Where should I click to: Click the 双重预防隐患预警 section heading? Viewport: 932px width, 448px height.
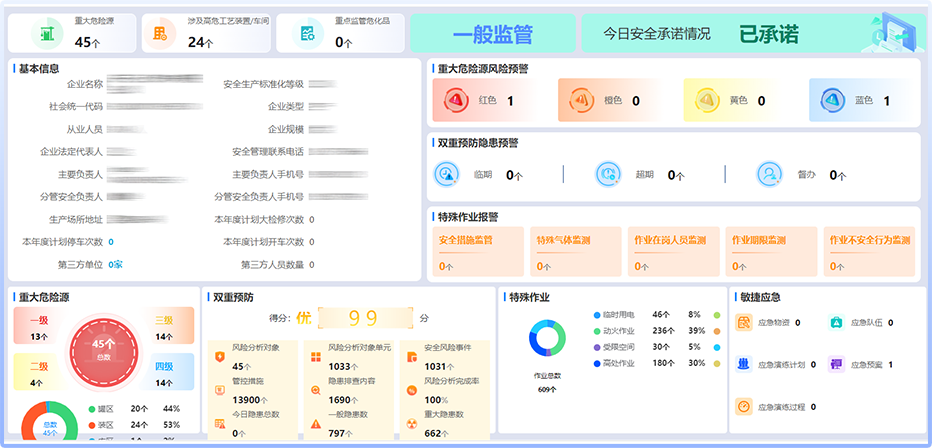[478, 143]
